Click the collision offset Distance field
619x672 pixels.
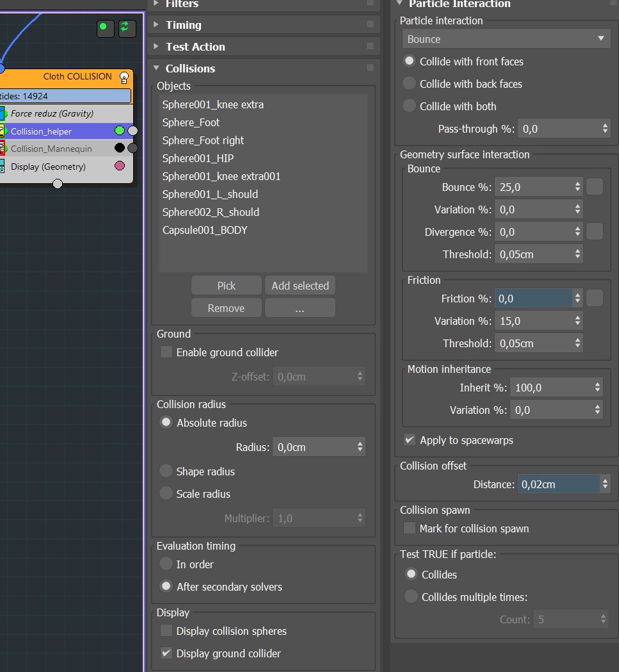[558, 484]
